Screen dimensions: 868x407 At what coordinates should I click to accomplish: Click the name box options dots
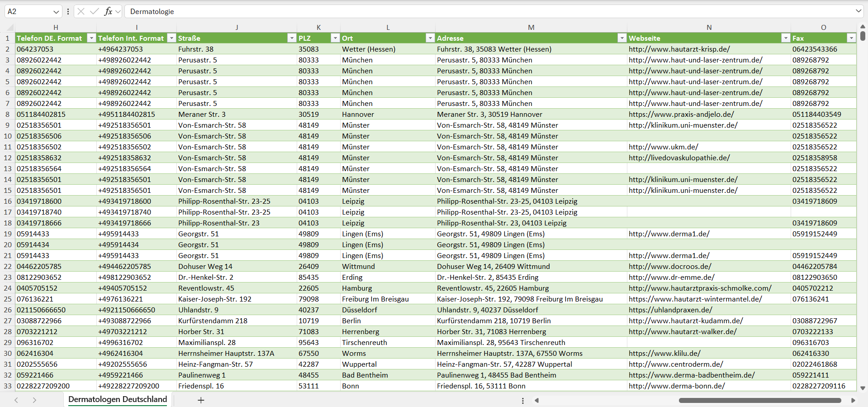pyautogui.click(x=68, y=11)
